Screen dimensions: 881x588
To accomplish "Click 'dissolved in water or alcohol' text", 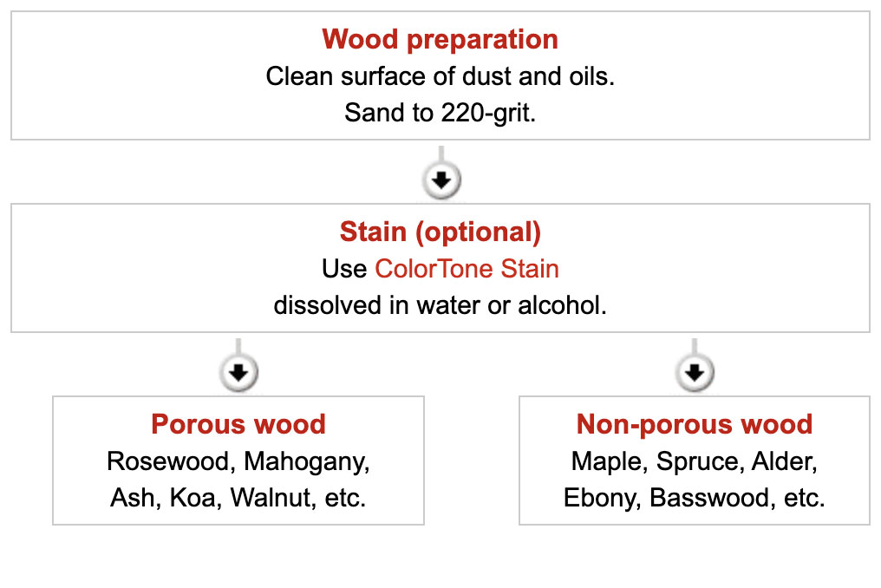I will [x=440, y=306].
